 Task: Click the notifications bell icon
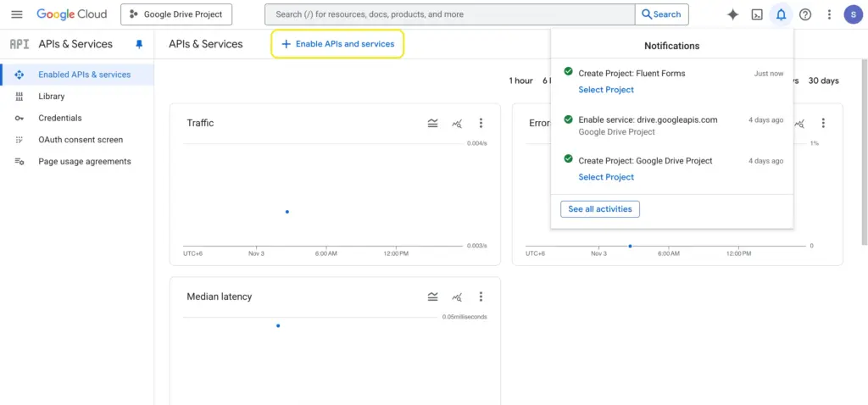[x=781, y=14]
